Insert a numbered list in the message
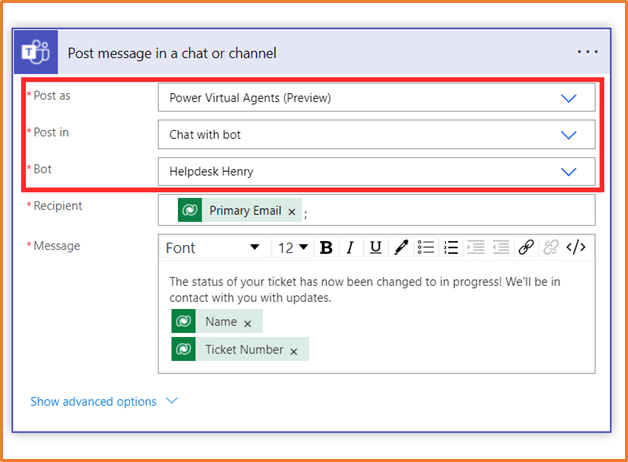 click(x=451, y=247)
